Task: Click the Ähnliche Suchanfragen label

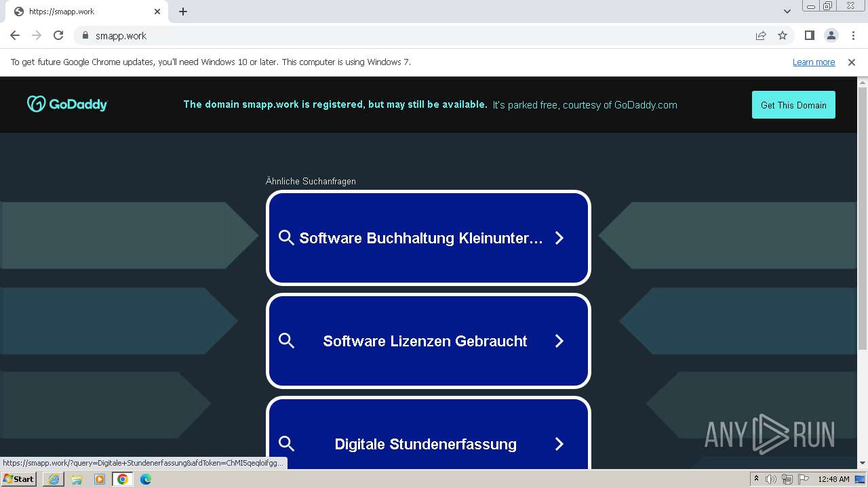Action: pos(311,181)
